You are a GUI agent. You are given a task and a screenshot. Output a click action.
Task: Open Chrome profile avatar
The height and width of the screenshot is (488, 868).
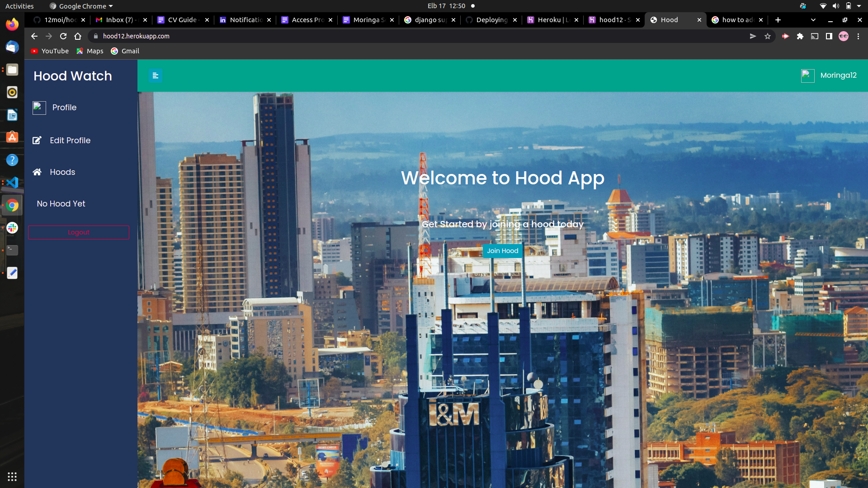[x=844, y=36]
